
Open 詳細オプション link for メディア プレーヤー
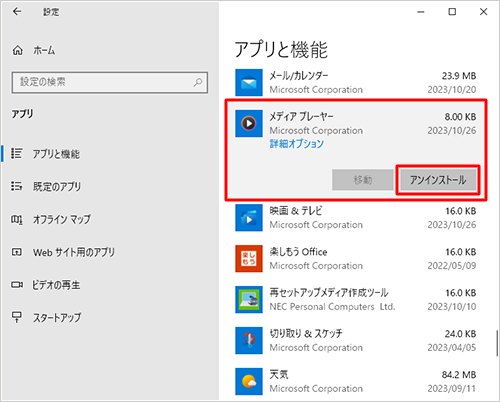pyautogui.click(x=297, y=144)
